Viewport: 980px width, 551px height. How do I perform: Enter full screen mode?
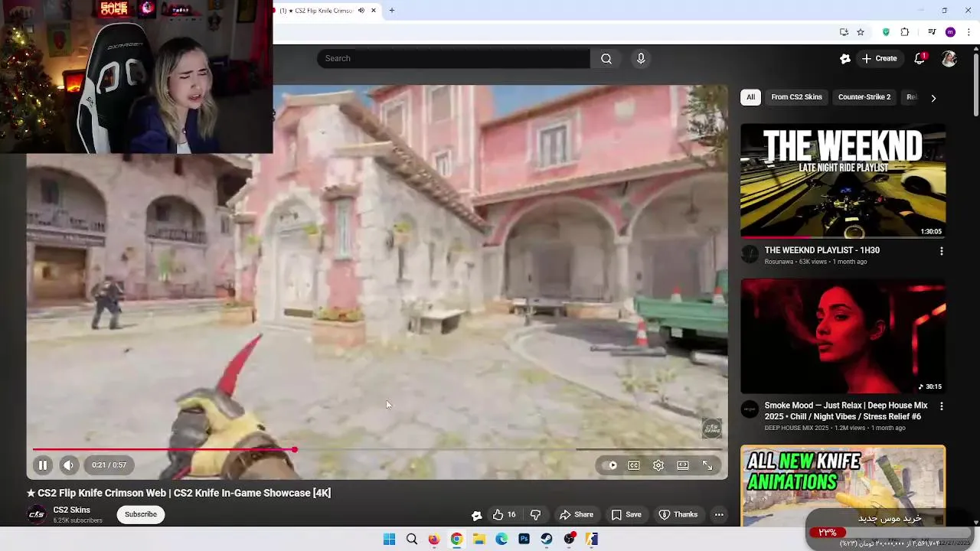point(707,465)
